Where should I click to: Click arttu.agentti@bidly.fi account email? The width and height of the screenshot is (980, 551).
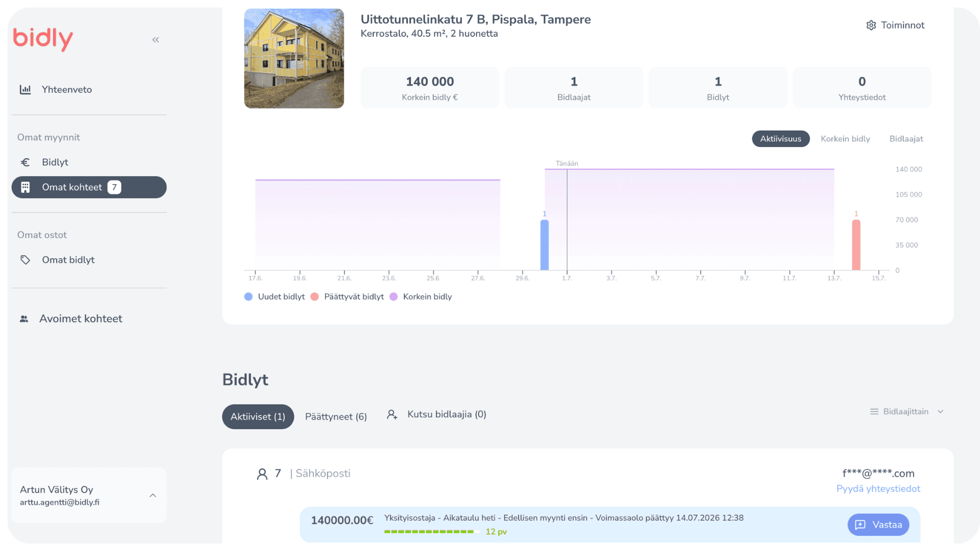tap(60, 503)
